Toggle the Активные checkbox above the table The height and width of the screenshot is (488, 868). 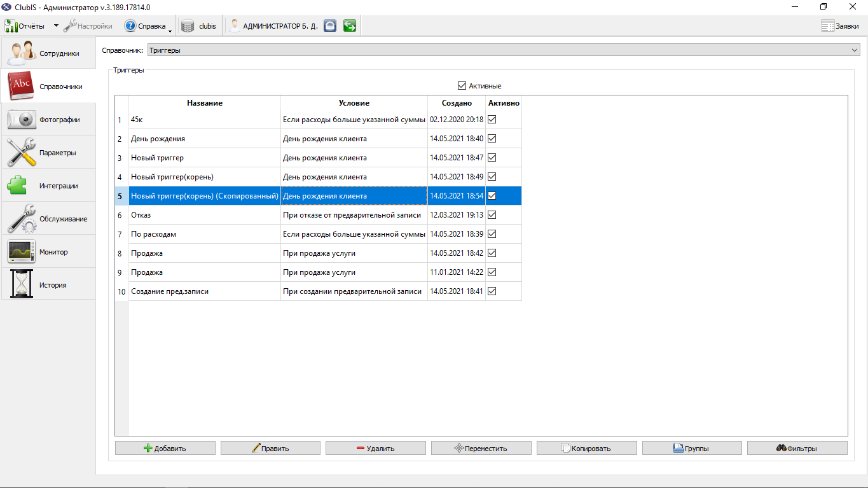[462, 86]
